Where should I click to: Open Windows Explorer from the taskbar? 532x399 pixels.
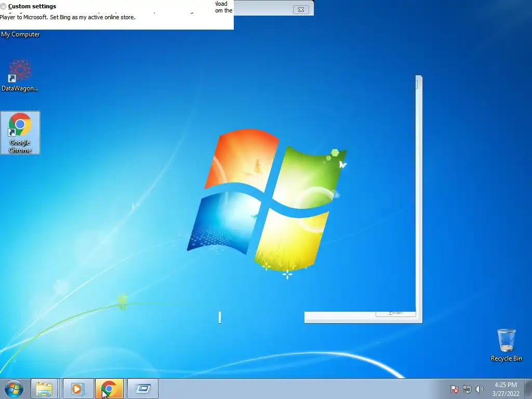pos(45,389)
